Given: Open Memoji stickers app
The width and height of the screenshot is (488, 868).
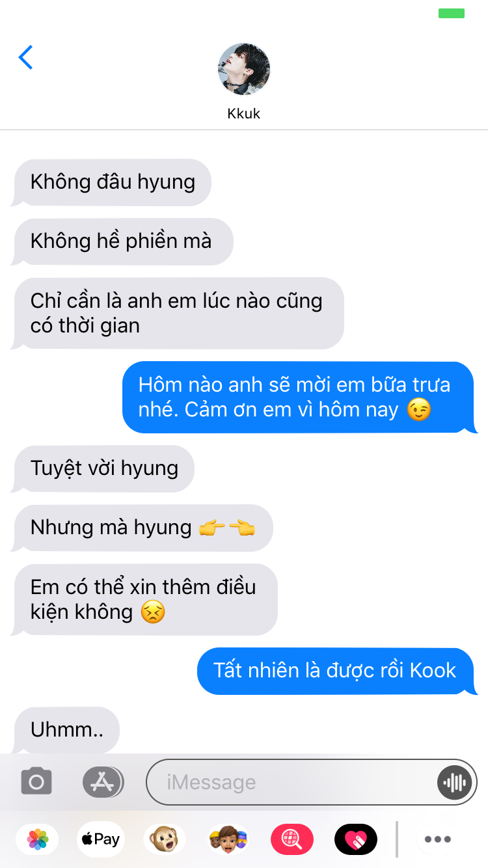Looking at the screenshot, I should click(x=228, y=839).
